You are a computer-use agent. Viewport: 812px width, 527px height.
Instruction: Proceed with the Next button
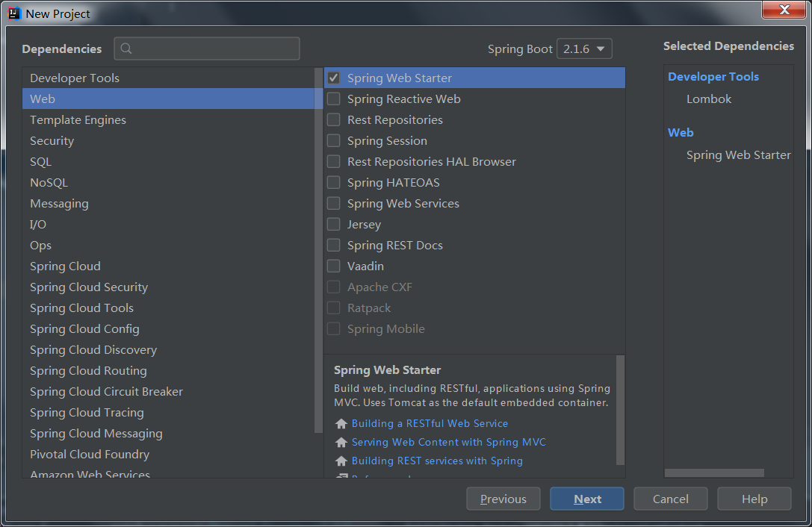(587, 499)
